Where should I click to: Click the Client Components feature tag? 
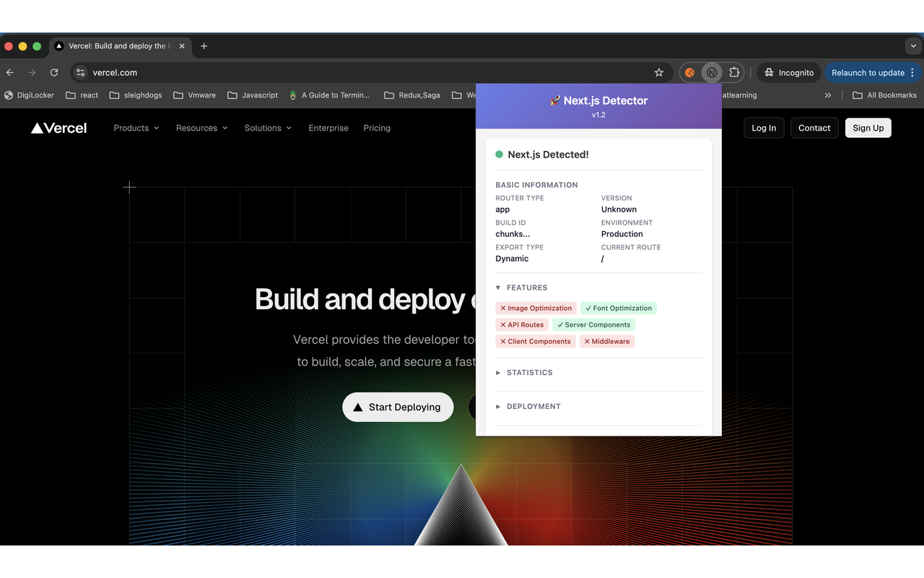click(x=535, y=341)
